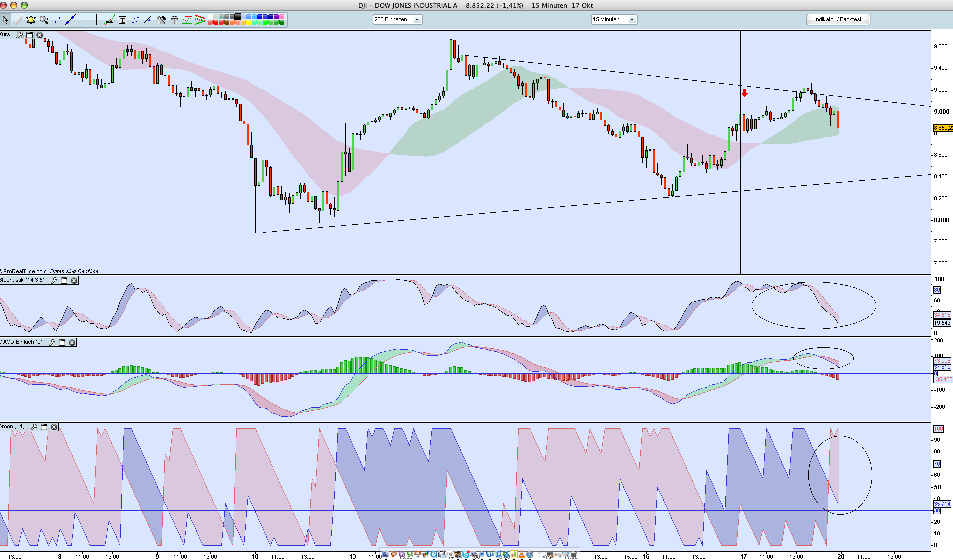Image resolution: width=953 pixels, height=560 pixels.
Task: Pick the long trend line tool
Action: pos(70,20)
